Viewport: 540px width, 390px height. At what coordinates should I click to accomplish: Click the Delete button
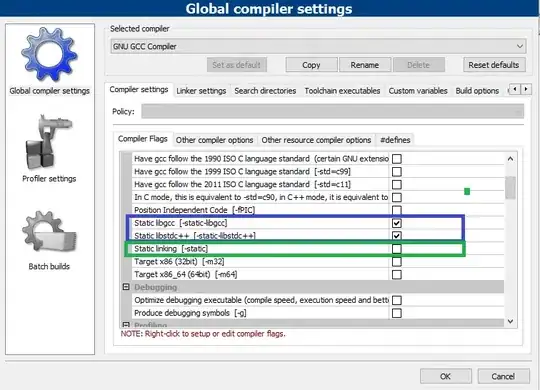[x=419, y=65]
